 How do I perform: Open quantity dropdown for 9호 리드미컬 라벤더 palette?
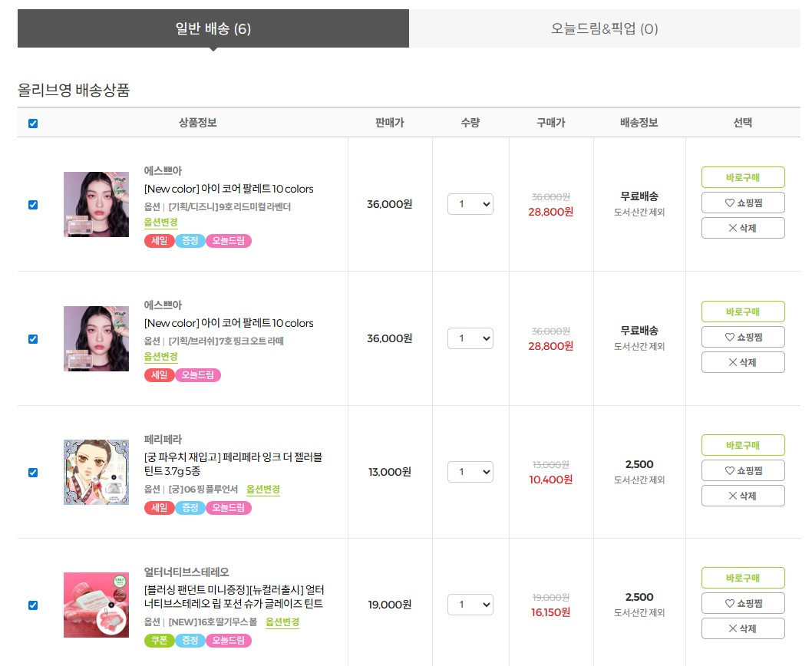[x=470, y=204]
